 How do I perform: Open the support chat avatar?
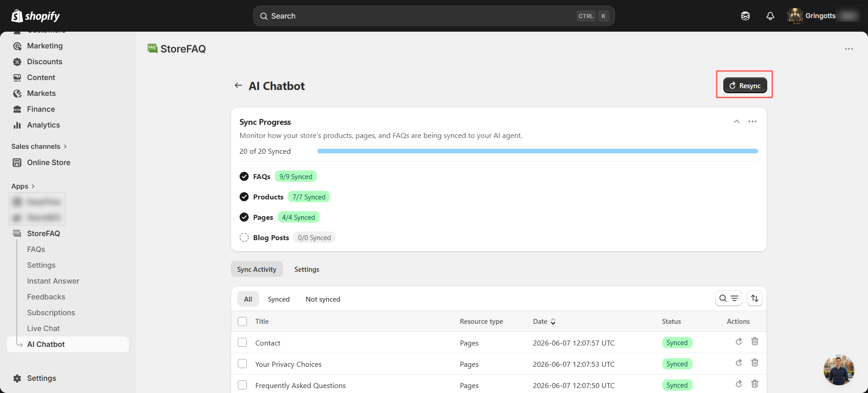839,370
